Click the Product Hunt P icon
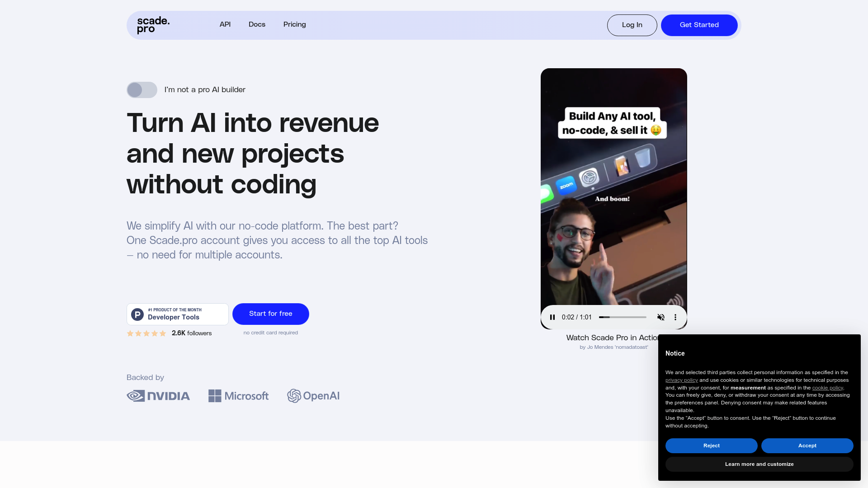Screen dimensions: 868x488 [137, 314]
